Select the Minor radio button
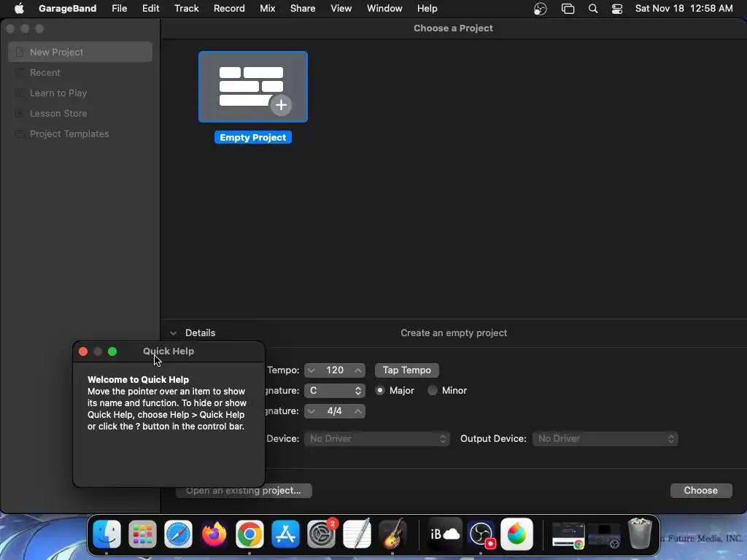747x560 pixels. [432, 391]
